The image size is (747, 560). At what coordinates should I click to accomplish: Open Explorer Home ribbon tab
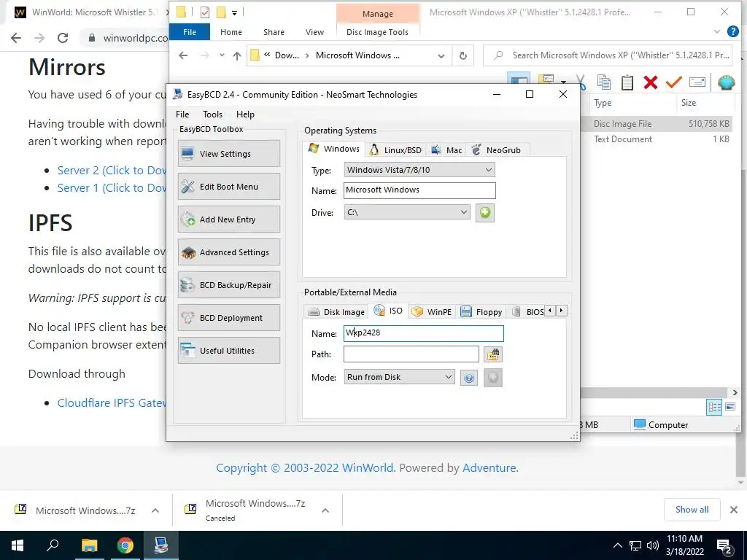click(231, 32)
